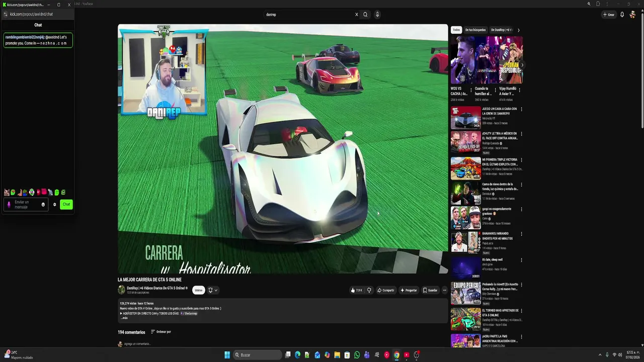Select 'De tus búsquedas' chip

[x=475, y=30]
